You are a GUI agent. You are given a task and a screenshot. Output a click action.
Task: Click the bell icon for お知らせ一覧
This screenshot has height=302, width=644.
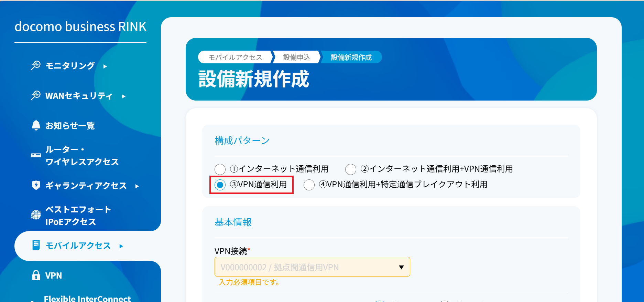tap(36, 125)
